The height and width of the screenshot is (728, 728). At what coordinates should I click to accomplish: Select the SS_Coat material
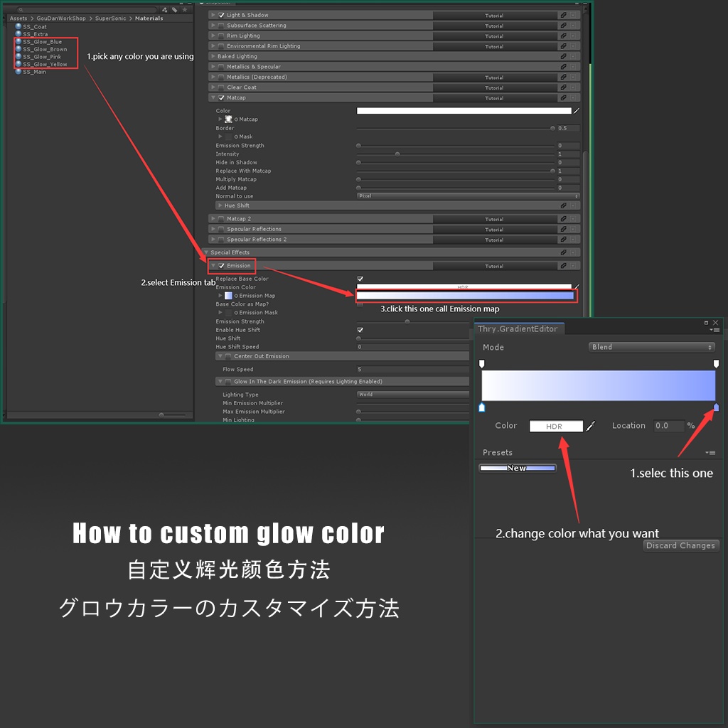point(34,27)
